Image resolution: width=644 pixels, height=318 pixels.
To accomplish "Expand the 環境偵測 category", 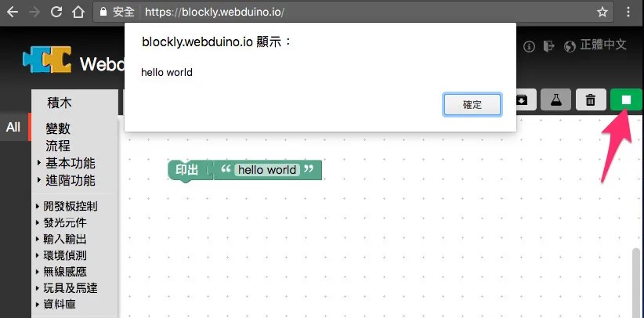I will [62, 255].
